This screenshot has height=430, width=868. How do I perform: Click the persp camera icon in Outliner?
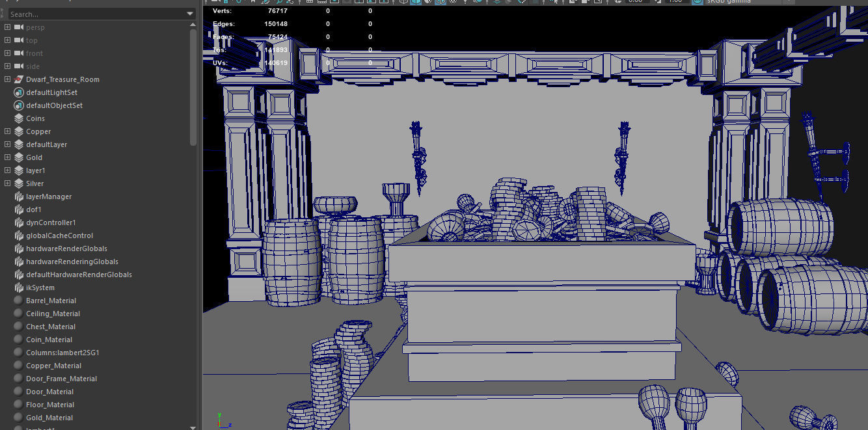pos(19,27)
